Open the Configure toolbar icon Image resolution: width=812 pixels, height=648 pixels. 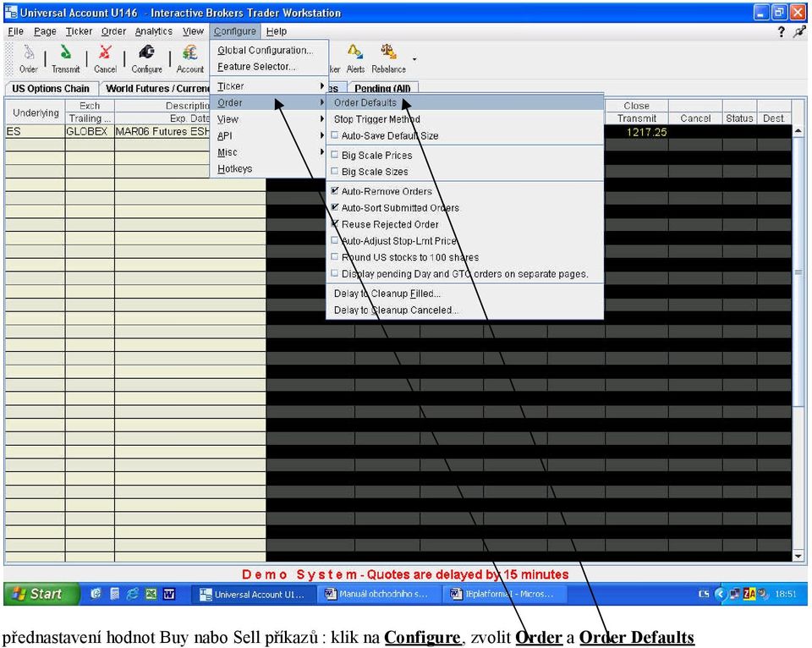pos(146,58)
